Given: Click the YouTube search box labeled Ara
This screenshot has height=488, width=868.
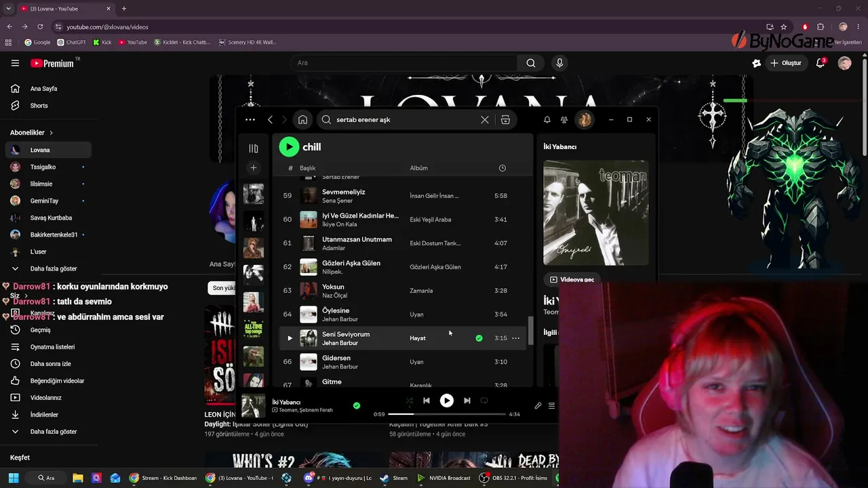Looking at the screenshot, I should pos(404,63).
